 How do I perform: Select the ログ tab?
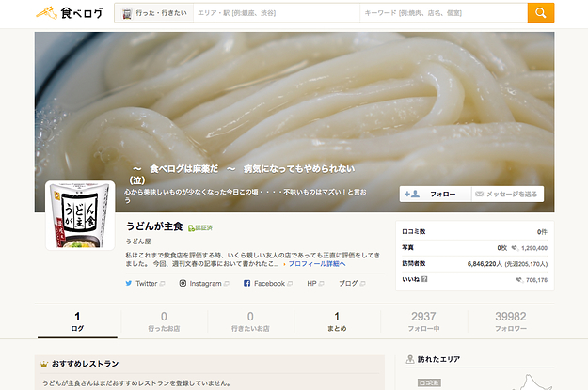77,322
